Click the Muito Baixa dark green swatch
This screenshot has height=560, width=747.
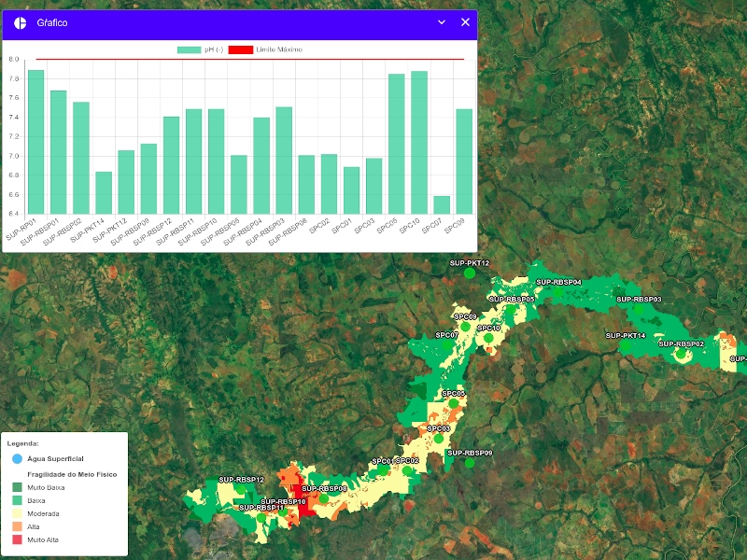click(x=16, y=487)
